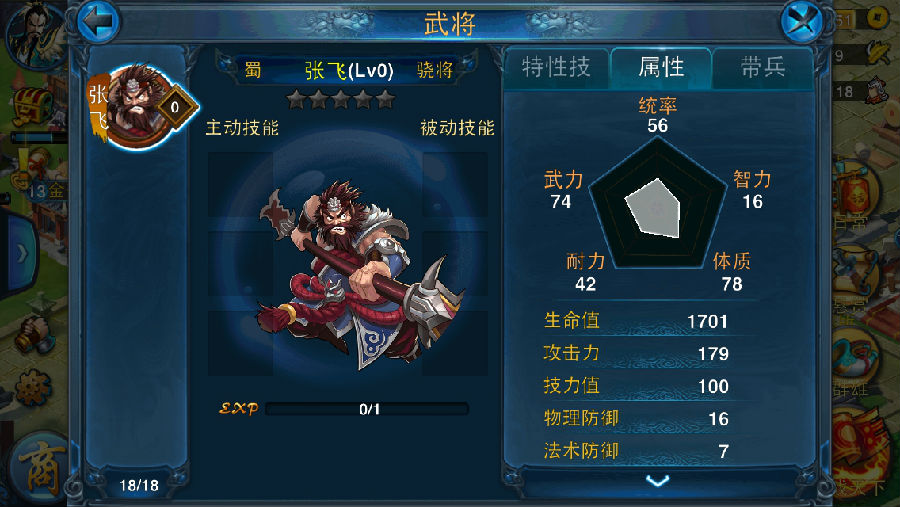Screen dimensions: 900x507
Task: Select the 属性 tab
Action: (661, 68)
